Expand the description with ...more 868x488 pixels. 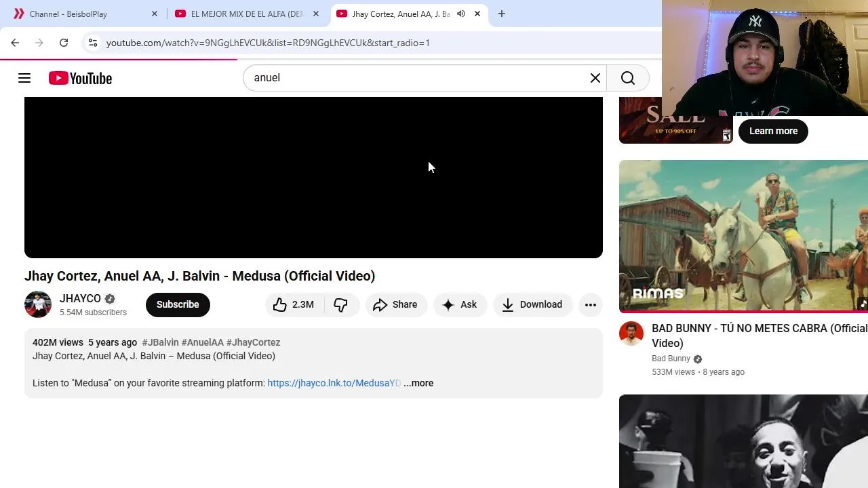[418, 383]
